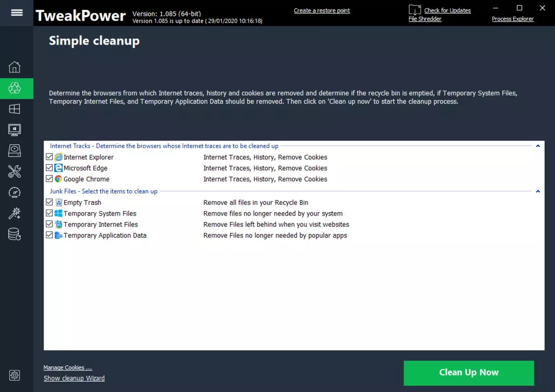The height and width of the screenshot is (392, 555).
Task: Open the hard drive sidebar icon
Action: pyautogui.click(x=15, y=151)
